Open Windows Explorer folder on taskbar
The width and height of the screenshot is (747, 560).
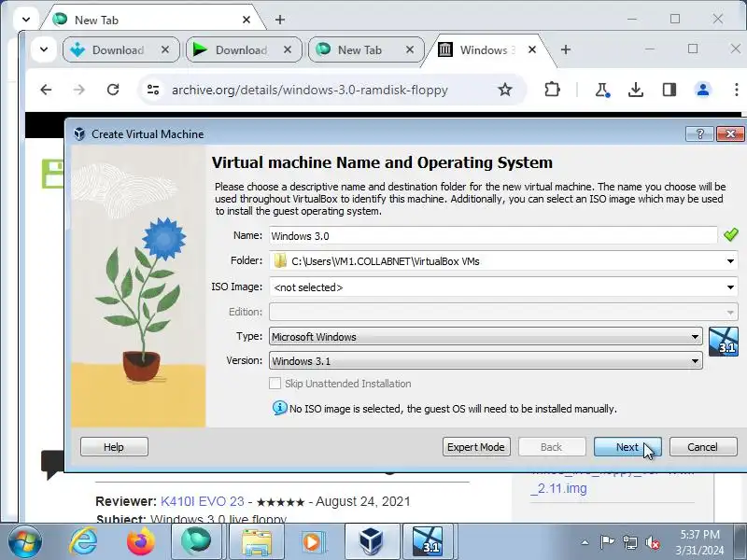pos(256,542)
